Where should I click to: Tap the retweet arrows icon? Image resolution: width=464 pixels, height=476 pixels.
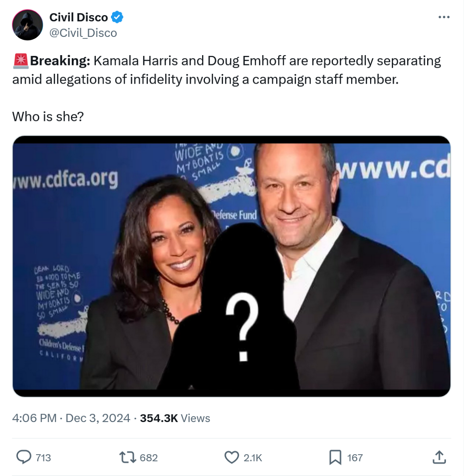point(128,457)
